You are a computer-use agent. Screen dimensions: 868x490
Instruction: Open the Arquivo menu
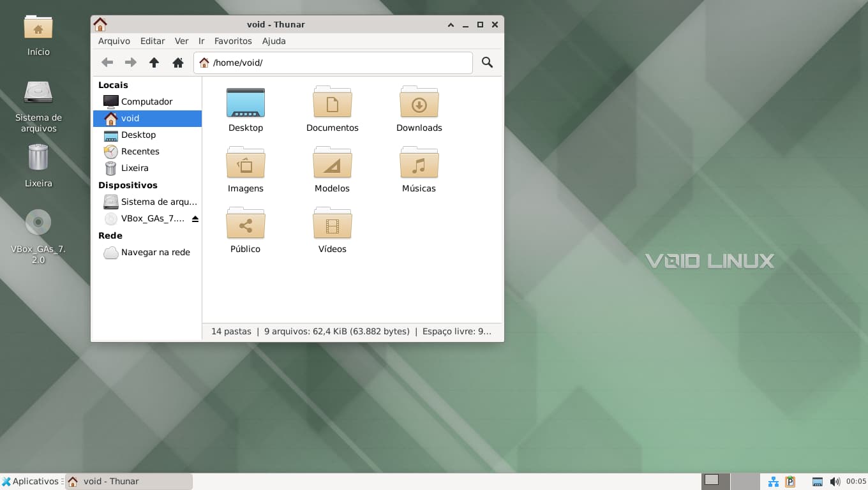pos(114,41)
